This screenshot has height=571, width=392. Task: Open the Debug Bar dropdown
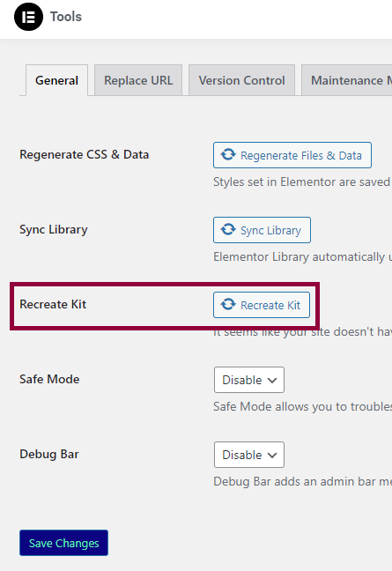249,455
